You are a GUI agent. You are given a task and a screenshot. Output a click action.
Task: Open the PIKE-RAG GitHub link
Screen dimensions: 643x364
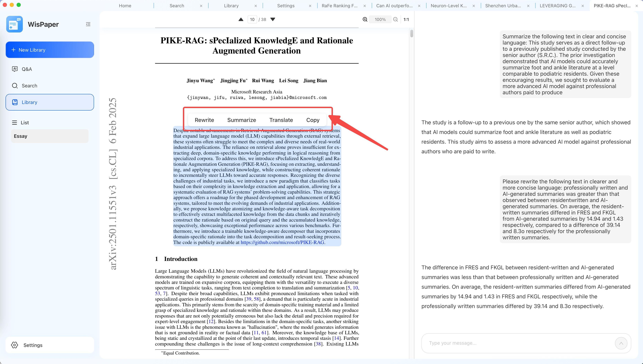click(x=282, y=242)
